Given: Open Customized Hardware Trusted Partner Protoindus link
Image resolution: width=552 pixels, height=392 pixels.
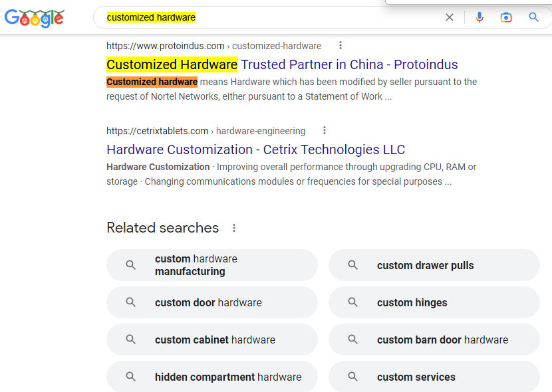Looking at the screenshot, I should click(x=282, y=64).
